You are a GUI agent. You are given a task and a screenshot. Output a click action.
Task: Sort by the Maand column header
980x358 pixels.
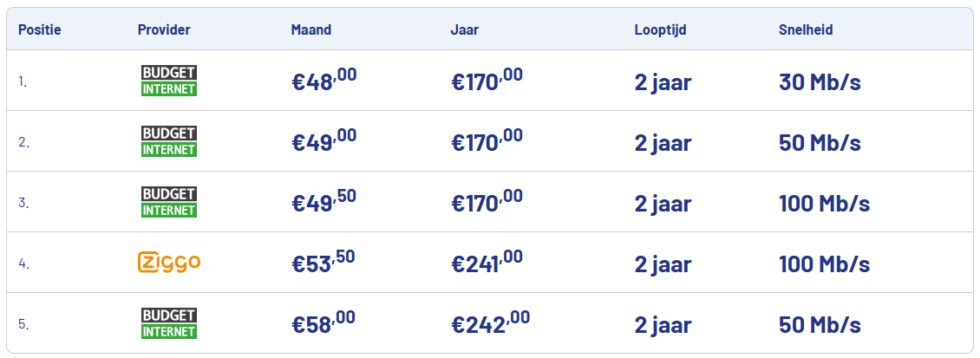pyautogui.click(x=311, y=29)
